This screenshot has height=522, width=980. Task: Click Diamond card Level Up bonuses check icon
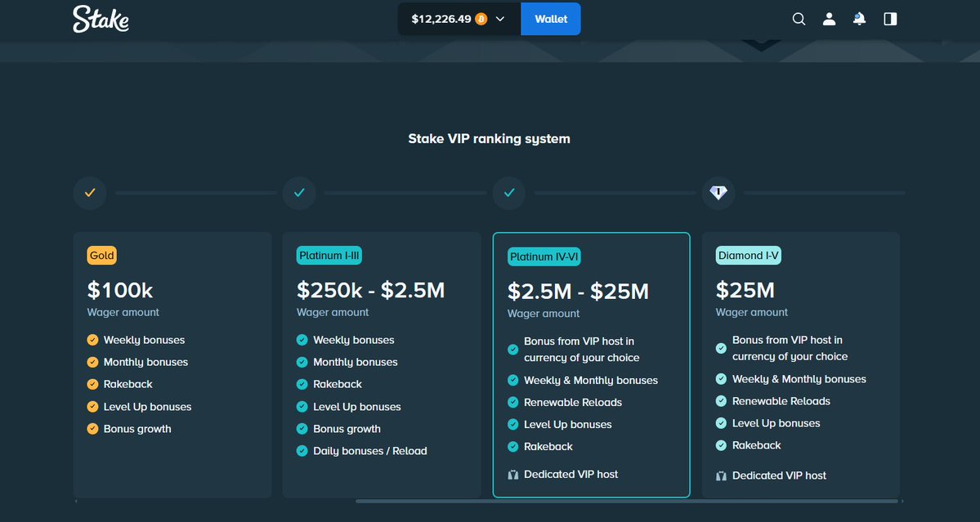[x=721, y=423]
